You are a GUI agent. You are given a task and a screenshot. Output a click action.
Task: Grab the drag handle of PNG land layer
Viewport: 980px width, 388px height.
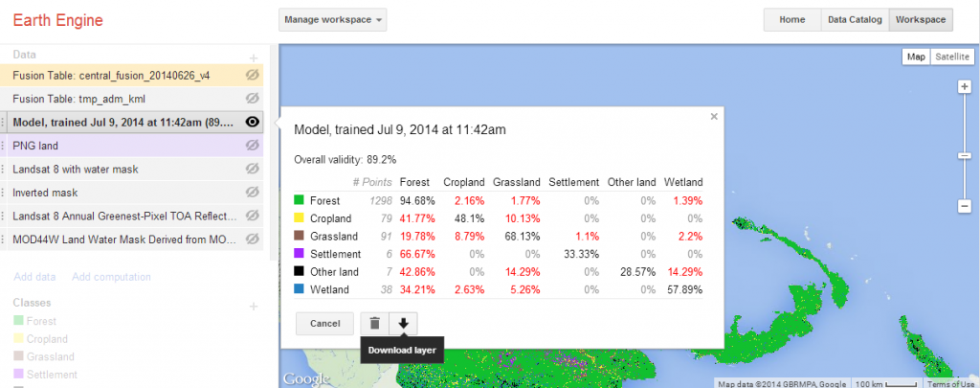(x=4, y=146)
